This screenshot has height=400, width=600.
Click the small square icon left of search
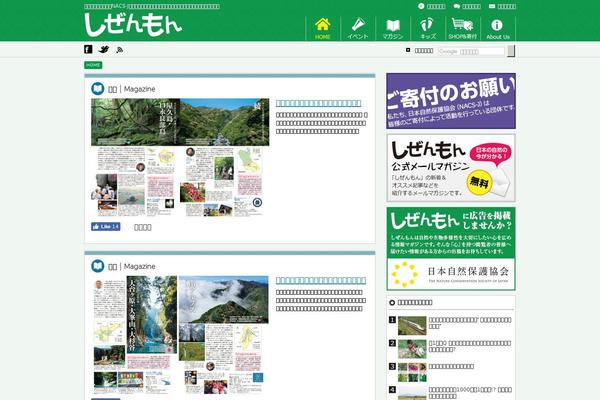pyautogui.click(x=408, y=50)
